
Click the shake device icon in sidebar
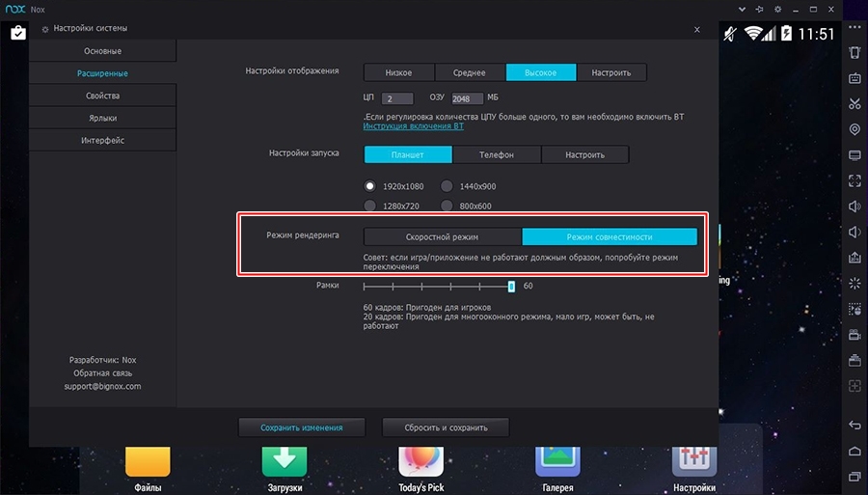854,53
